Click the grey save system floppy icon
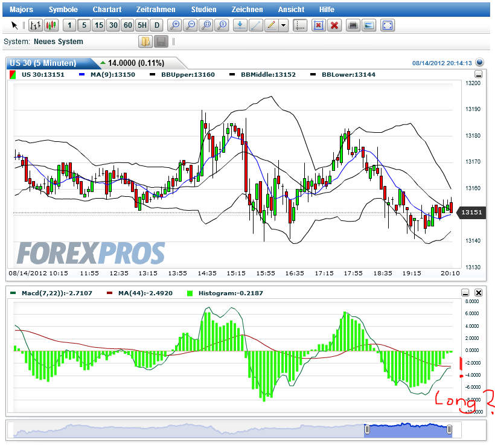 (161, 42)
